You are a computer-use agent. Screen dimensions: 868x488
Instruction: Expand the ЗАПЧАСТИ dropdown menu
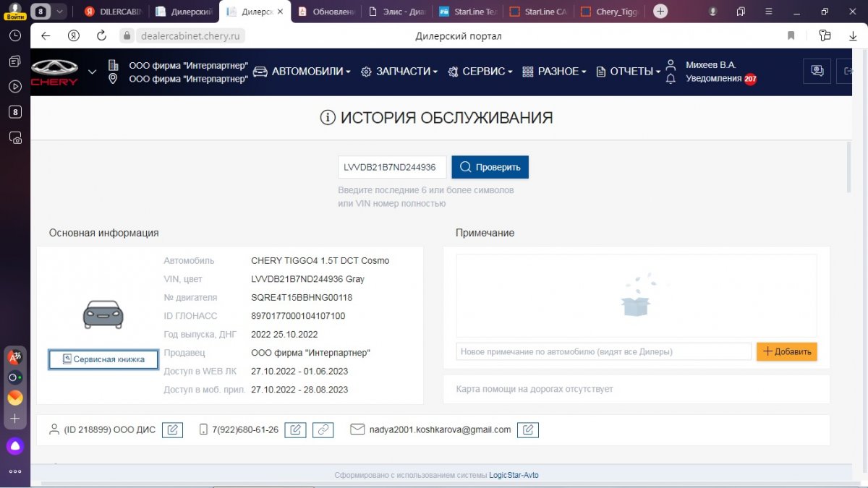click(399, 72)
